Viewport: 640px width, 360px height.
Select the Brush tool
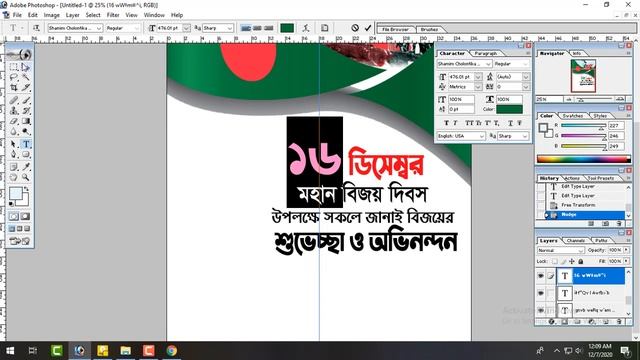click(x=26, y=100)
